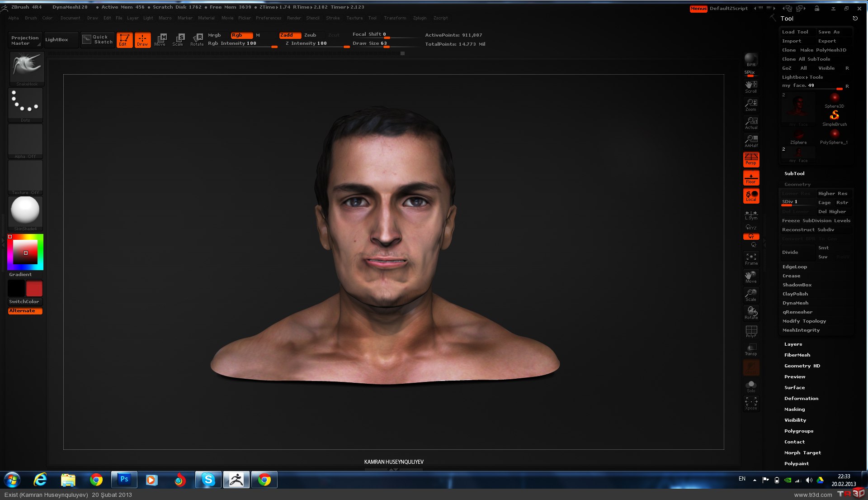The height and width of the screenshot is (500, 868).
Task: Expand the SubTool section
Action: (794, 174)
